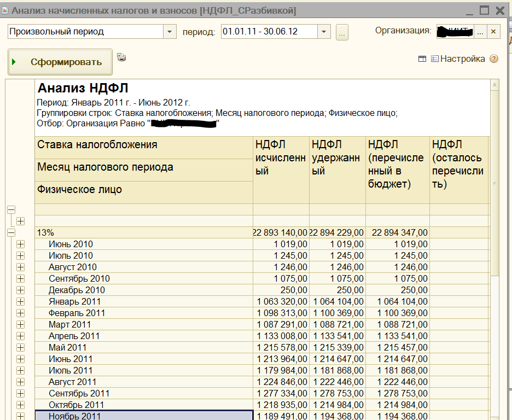Click the Месяц налогового периода header cell

(144, 170)
